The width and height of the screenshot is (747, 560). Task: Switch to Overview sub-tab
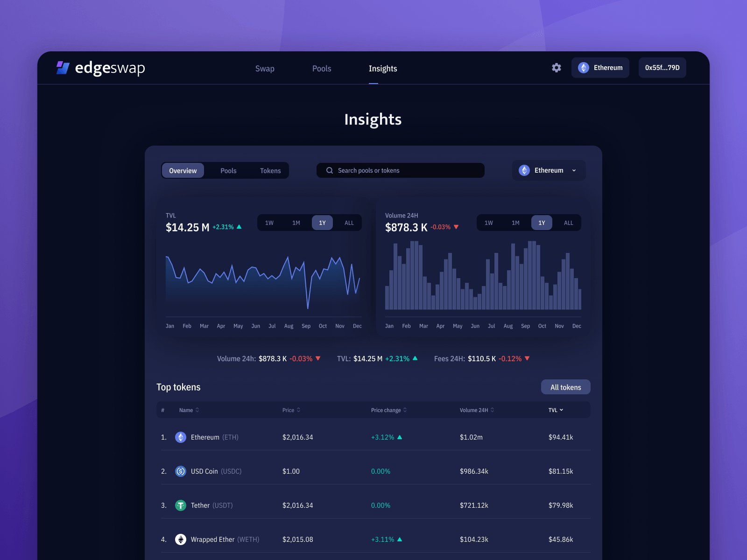tap(183, 170)
